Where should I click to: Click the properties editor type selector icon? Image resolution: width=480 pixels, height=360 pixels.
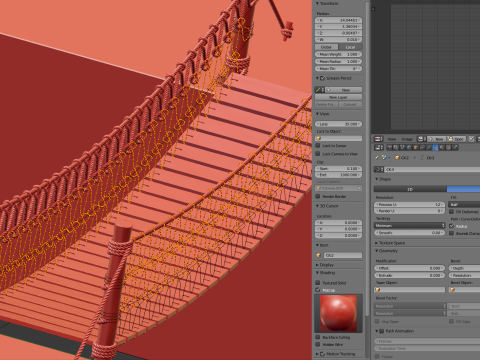379,147
